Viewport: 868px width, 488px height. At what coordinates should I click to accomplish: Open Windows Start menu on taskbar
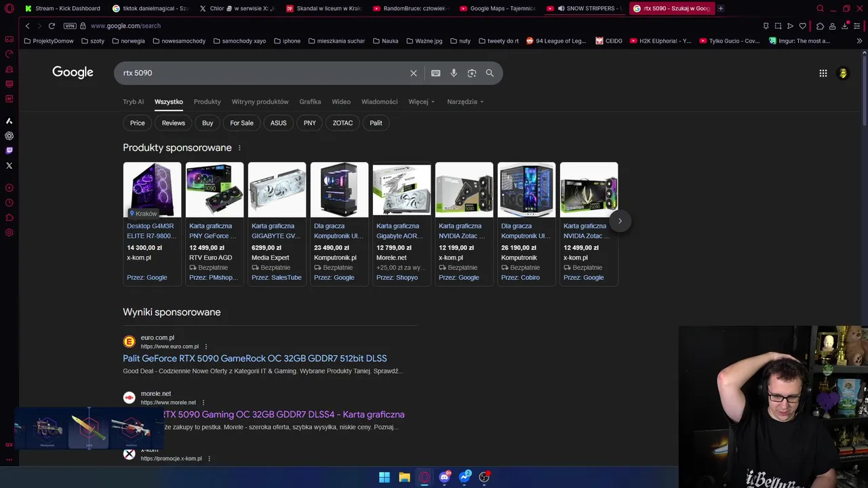click(x=384, y=477)
